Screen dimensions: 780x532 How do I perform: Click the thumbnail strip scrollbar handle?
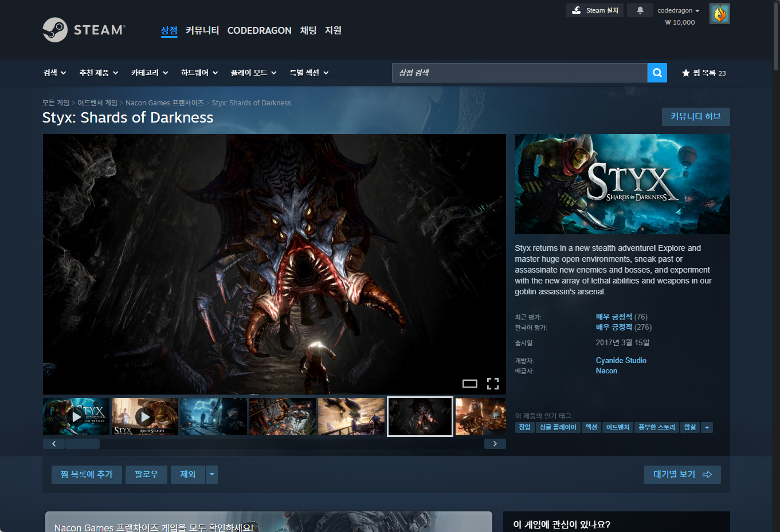click(x=83, y=444)
